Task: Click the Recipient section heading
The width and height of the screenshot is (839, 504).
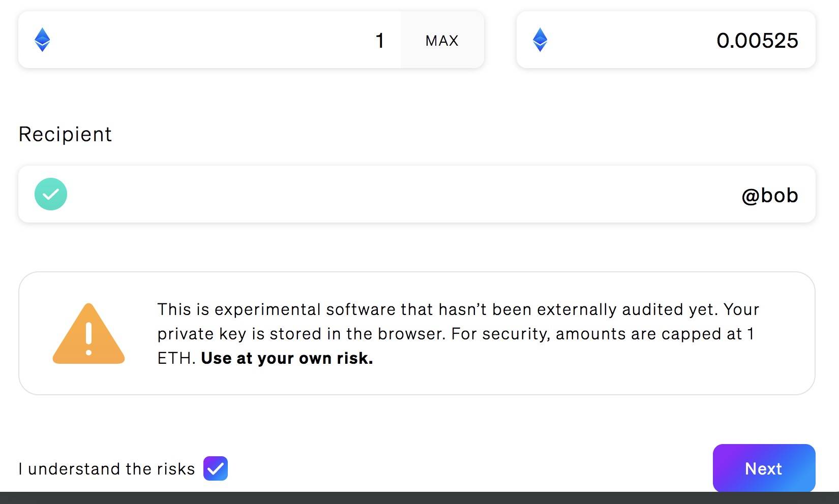Action: (x=65, y=134)
